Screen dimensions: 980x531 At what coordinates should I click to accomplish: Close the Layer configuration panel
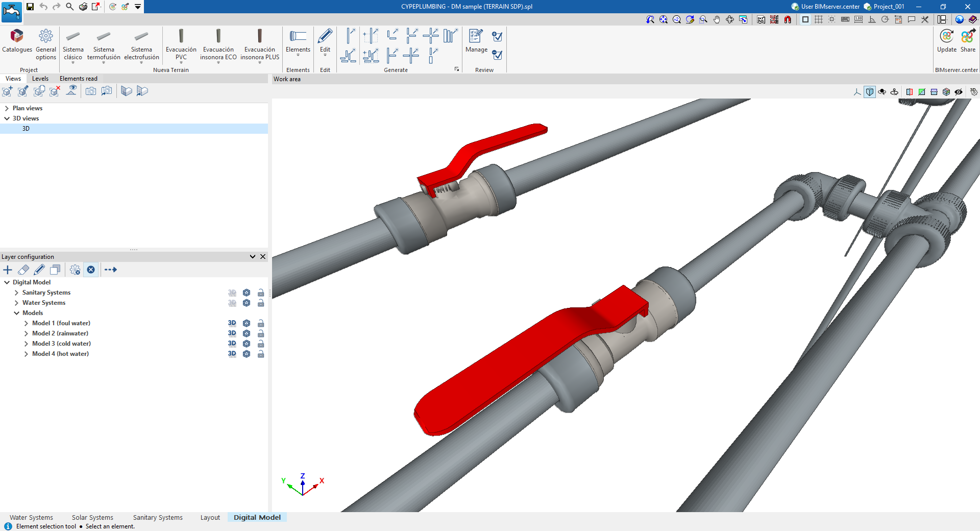click(263, 257)
